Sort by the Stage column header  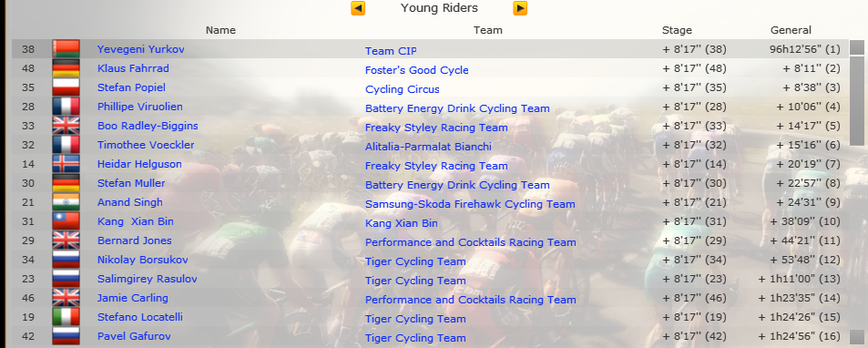click(x=677, y=30)
